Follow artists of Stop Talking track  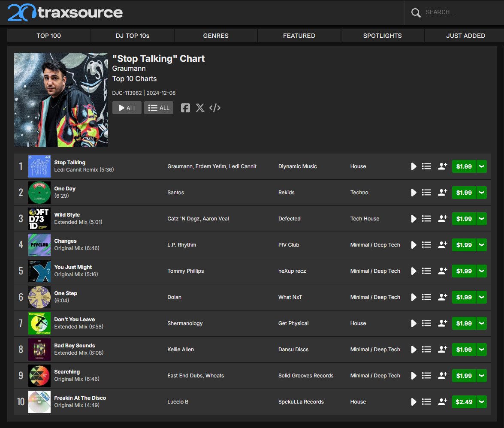coord(443,166)
